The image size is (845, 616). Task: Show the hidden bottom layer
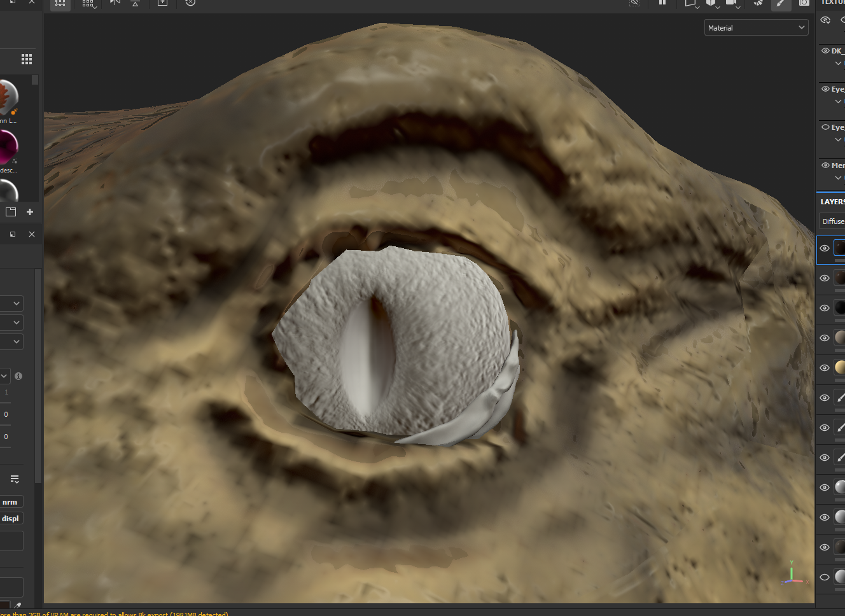825,577
